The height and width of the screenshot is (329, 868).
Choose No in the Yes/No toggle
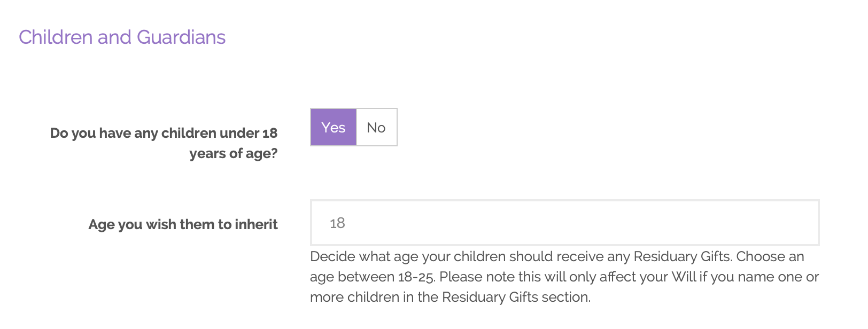(376, 128)
